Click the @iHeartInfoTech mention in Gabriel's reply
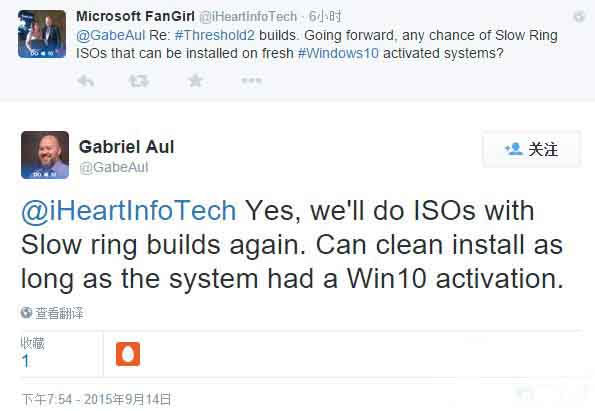Screen dimensions: 595x411 (x=129, y=211)
